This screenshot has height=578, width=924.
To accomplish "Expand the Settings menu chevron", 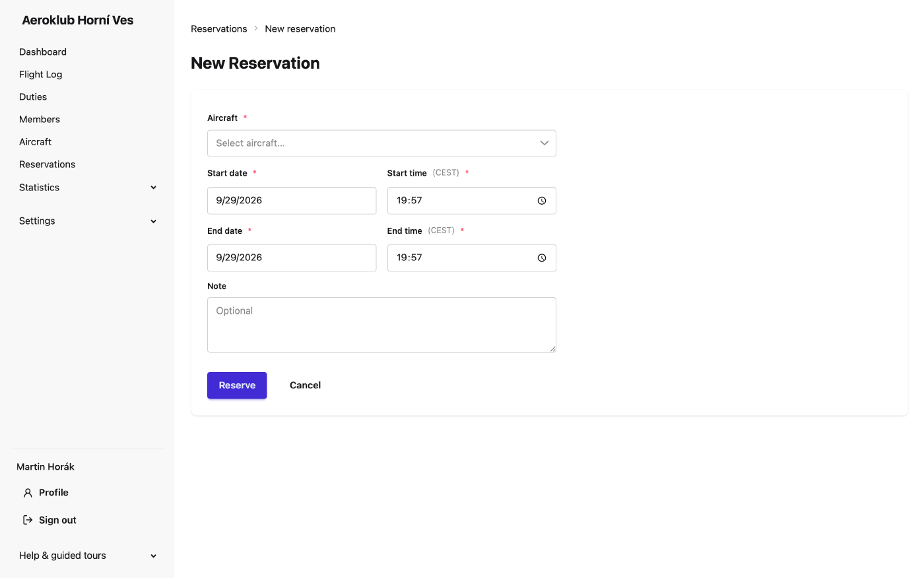I will (x=154, y=221).
